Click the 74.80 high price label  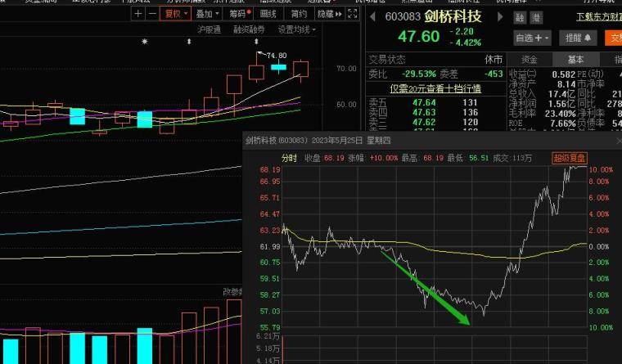pyautogui.click(x=277, y=56)
